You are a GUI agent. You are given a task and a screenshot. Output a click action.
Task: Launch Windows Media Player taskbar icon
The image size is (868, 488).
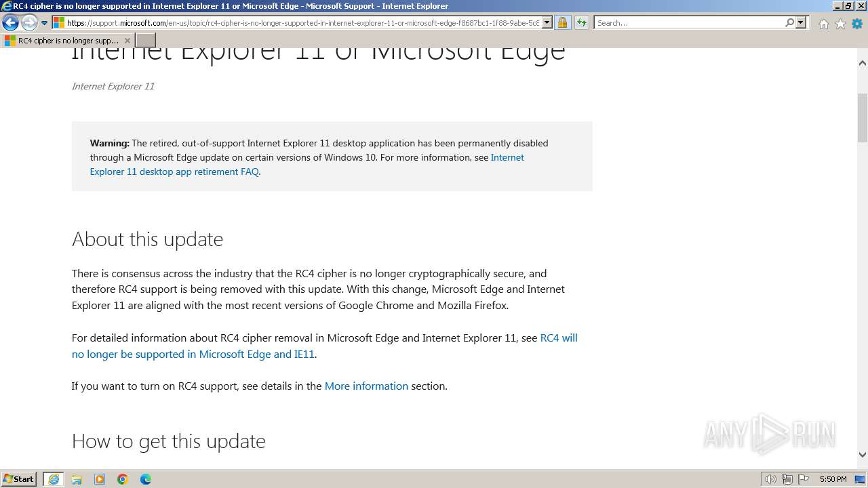(100, 479)
